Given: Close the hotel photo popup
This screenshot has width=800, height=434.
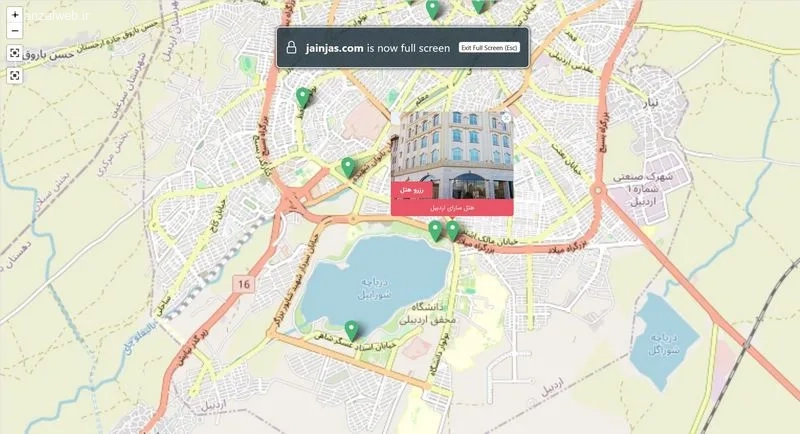Looking at the screenshot, I should coord(506,118).
